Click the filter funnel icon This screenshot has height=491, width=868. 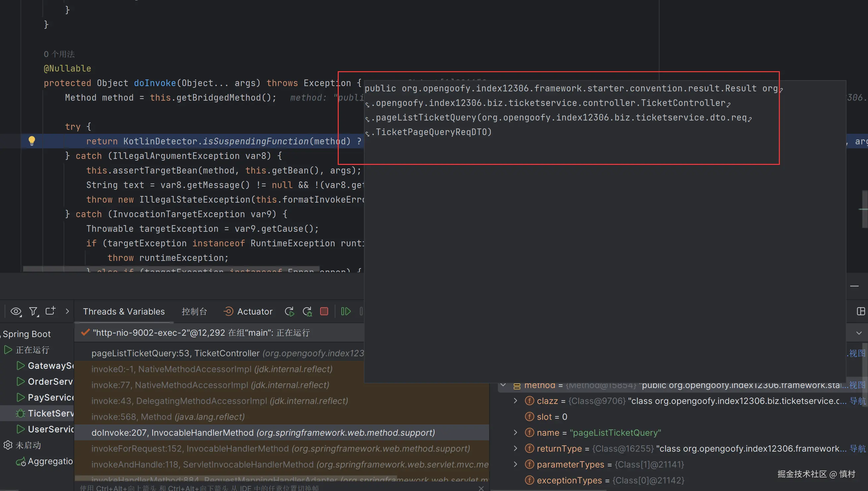(33, 311)
